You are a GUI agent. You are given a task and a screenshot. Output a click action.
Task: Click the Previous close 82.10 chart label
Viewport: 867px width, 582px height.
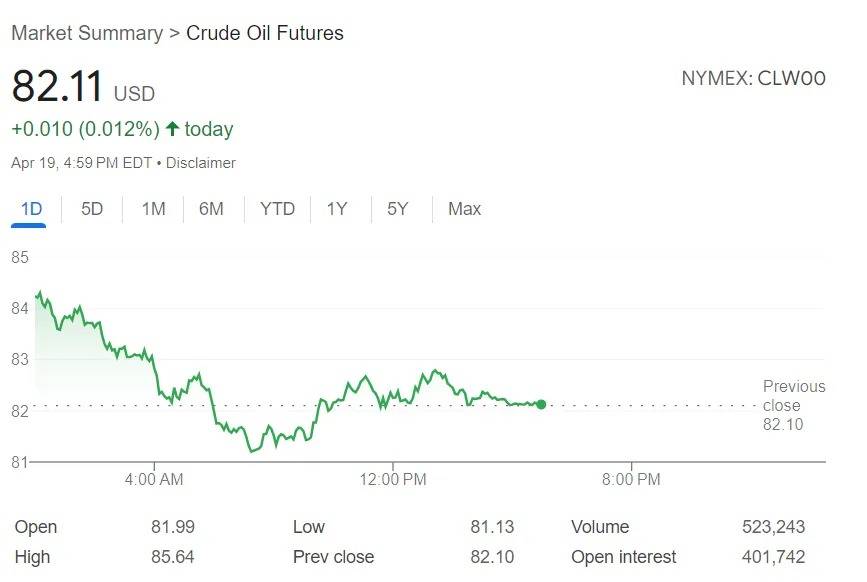tap(793, 405)
